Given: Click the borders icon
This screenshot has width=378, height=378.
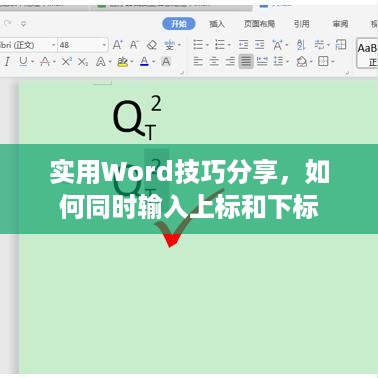Looking at the screenshot, I should pos(323,61).
